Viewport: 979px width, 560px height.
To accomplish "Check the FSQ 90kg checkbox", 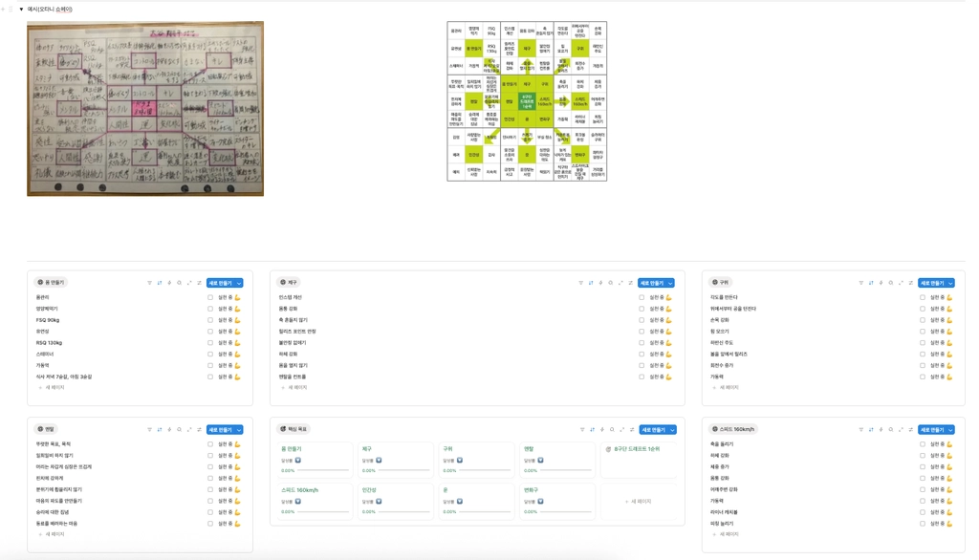I will click(x=210, y=320).
